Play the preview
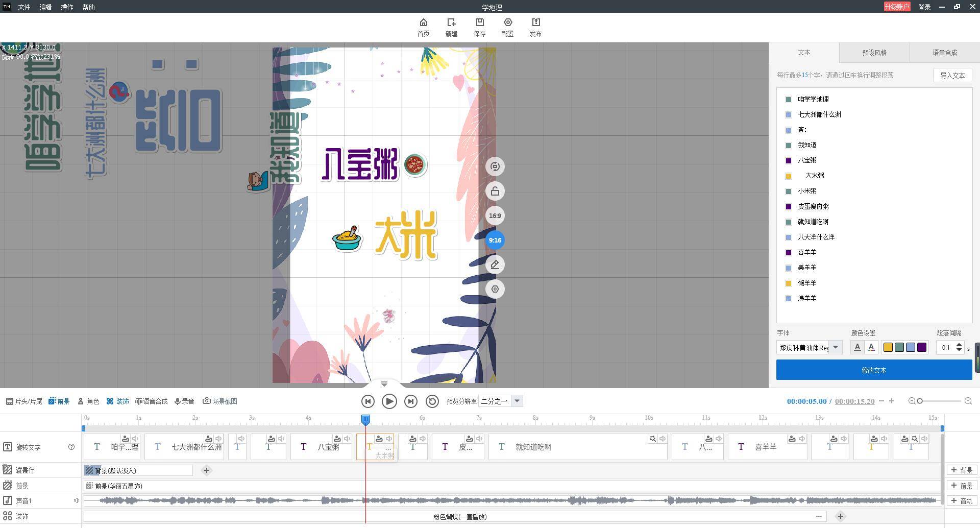 pyautogui.click(x=389, y=401)
